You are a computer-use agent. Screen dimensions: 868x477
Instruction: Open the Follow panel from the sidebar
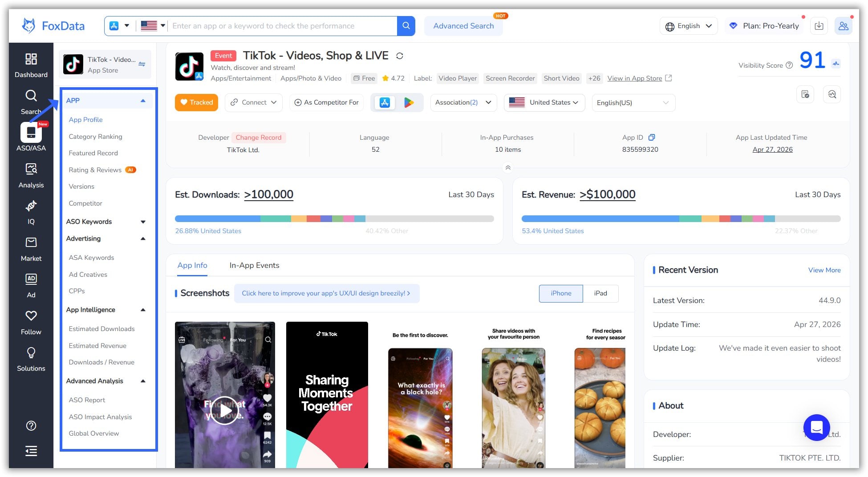tap(31, 320)
